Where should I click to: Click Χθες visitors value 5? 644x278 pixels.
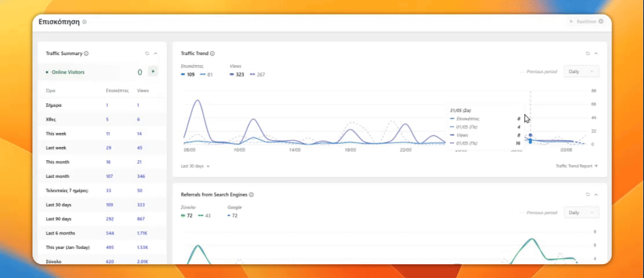(107, 119)
